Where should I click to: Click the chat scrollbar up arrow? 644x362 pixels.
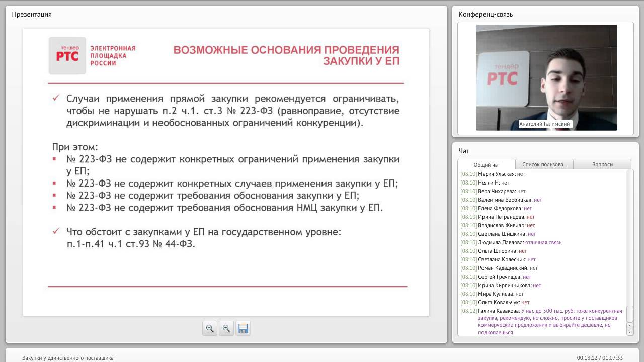tap(629, 325)
